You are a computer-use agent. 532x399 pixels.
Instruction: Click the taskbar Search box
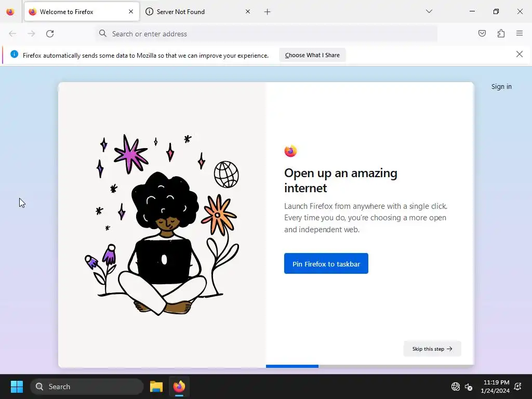click(x=87, y=387)
